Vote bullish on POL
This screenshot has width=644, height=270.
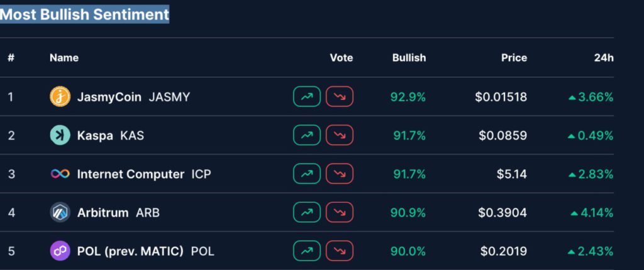pyautogui.click(x=307, y=251)
